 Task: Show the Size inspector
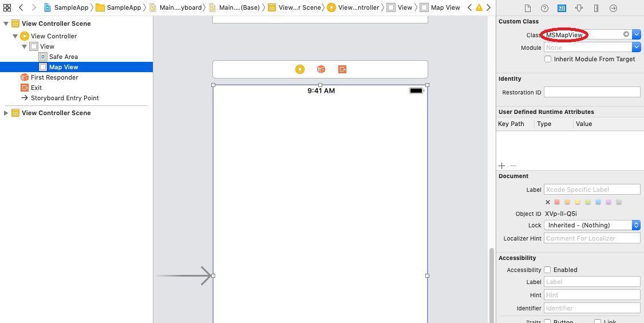[596, 8]
